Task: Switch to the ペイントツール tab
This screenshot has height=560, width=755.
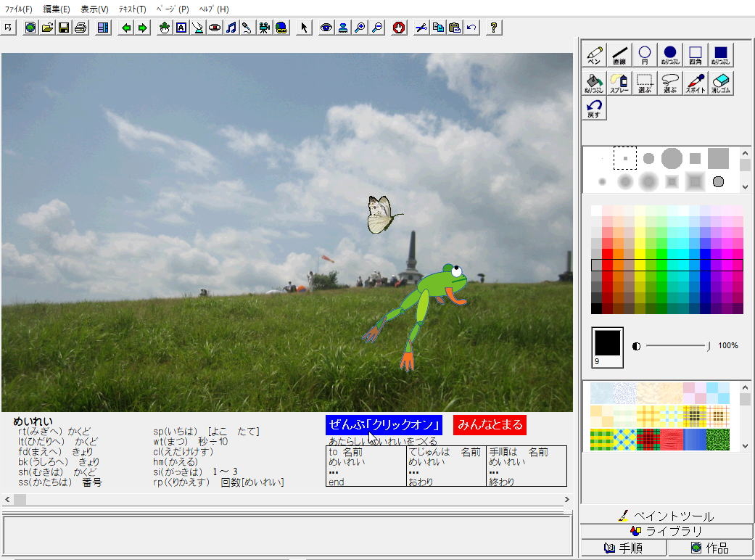Action: pos(667,516)
